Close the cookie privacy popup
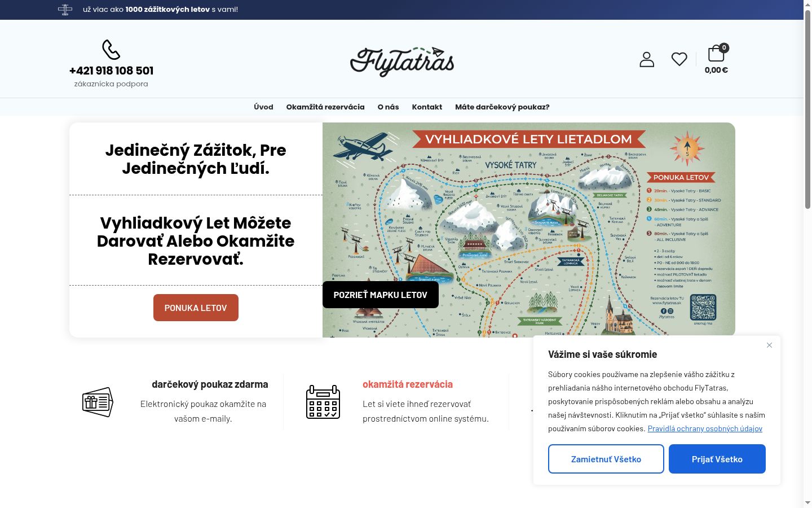Image resolution: width=812 pixels, height=508 pixels. 769,345
